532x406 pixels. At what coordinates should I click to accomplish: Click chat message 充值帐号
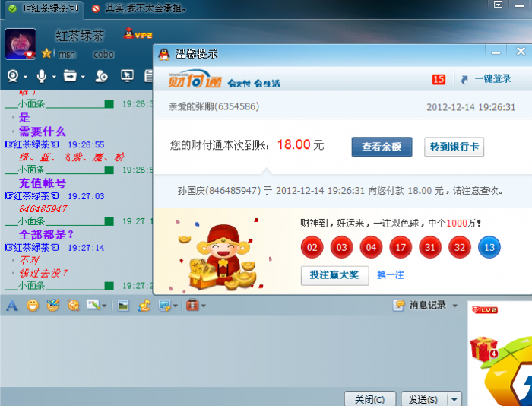[43, 183]
